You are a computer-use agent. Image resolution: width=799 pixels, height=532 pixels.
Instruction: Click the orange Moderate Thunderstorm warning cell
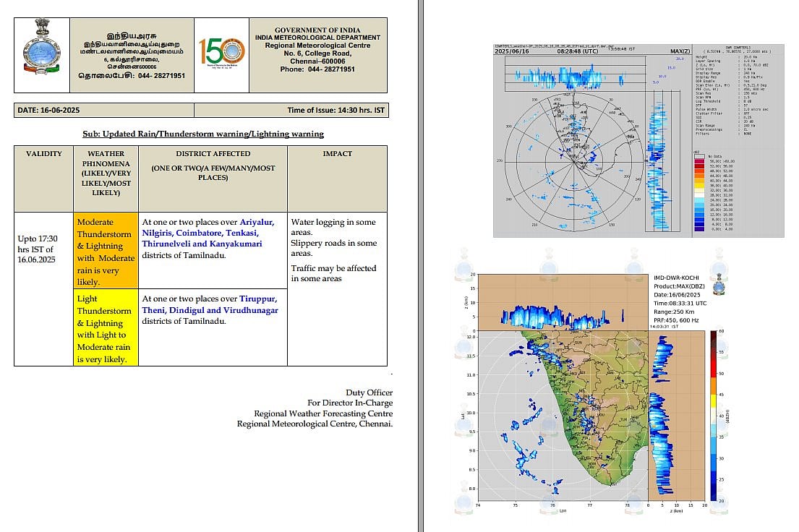[106, 251]
